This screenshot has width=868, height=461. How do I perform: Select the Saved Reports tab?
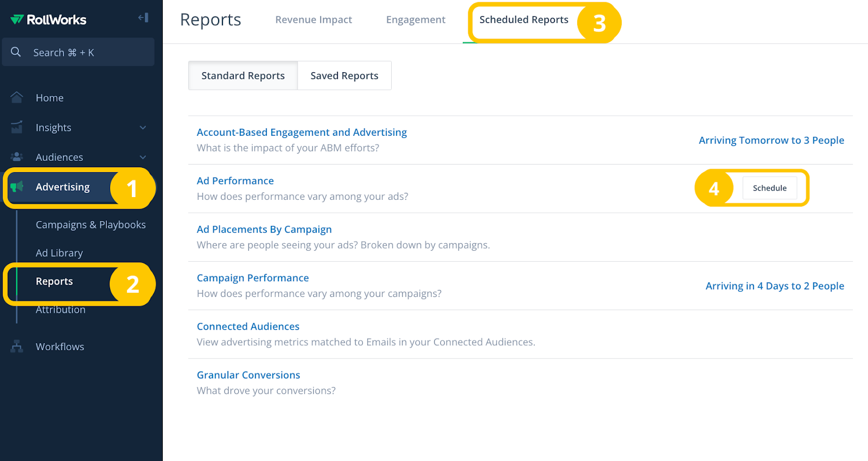coord(344,75)
